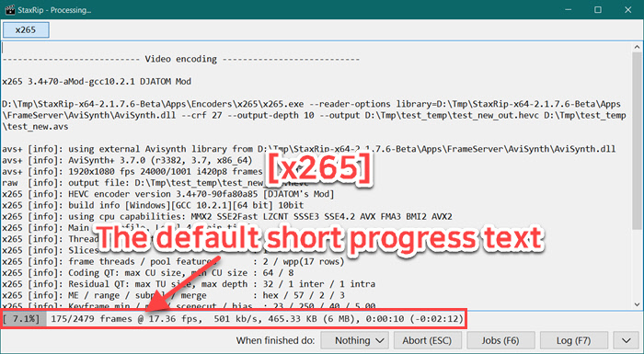Select the x265 tab
The height and width of the screenshot is (354, 644).
pos(26,30)
